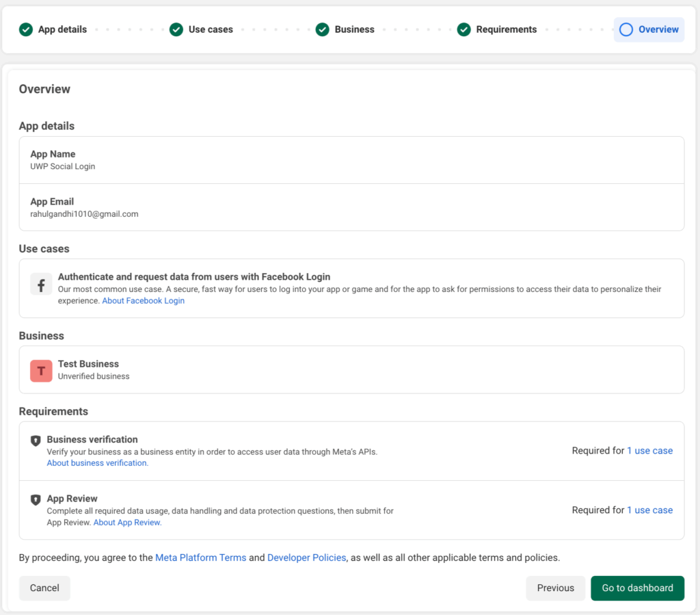This screenshot has height=615, width=700.
Task: Click the Facebook logo icon in Use cases
Action: point(41,284)
